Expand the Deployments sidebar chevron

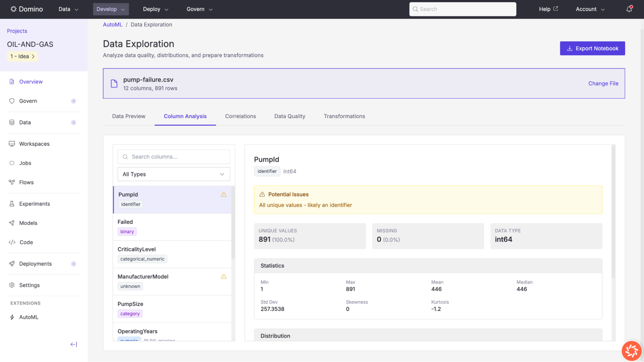coord(74,264)
